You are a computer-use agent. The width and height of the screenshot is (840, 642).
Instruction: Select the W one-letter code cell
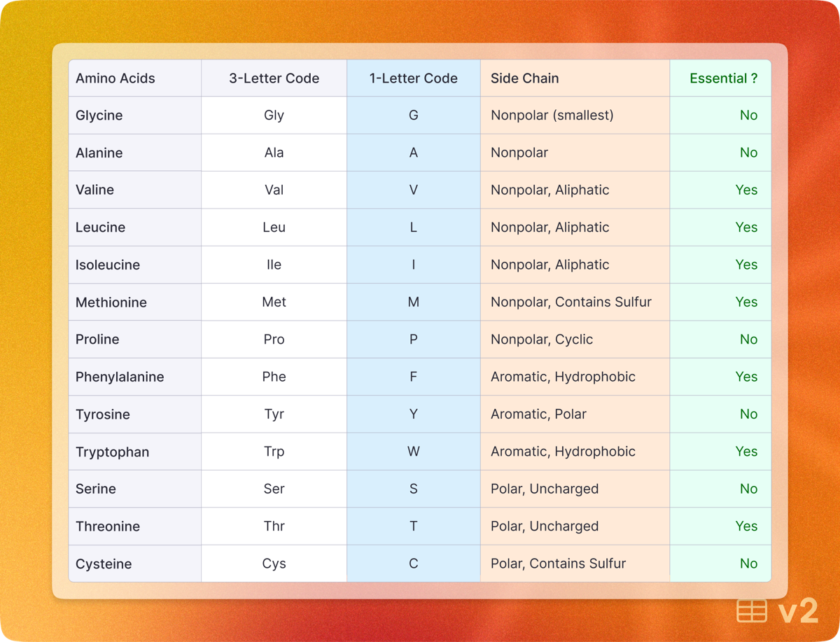tap(414, 452)
